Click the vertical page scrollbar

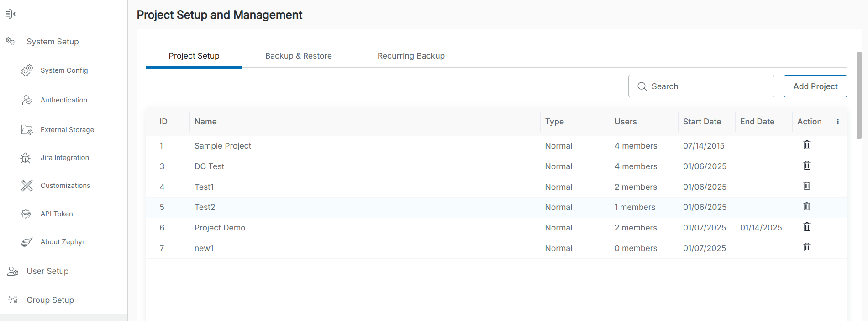coord(859,95)
